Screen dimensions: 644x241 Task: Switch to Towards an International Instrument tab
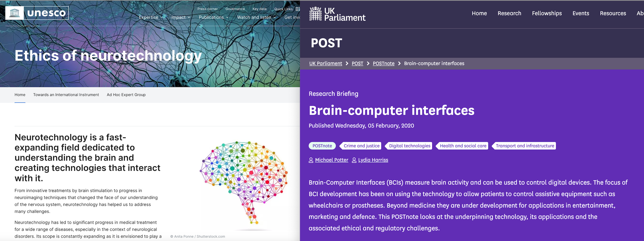(66, 95)
